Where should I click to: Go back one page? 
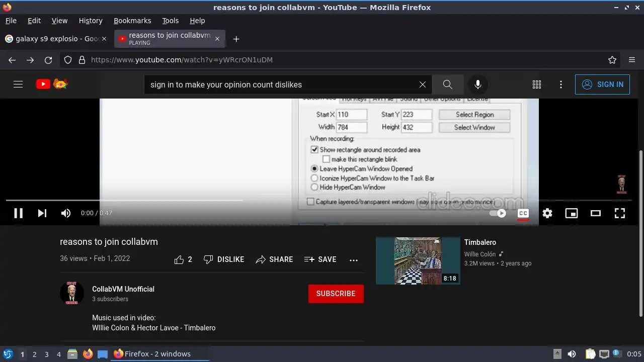(12, 60)
